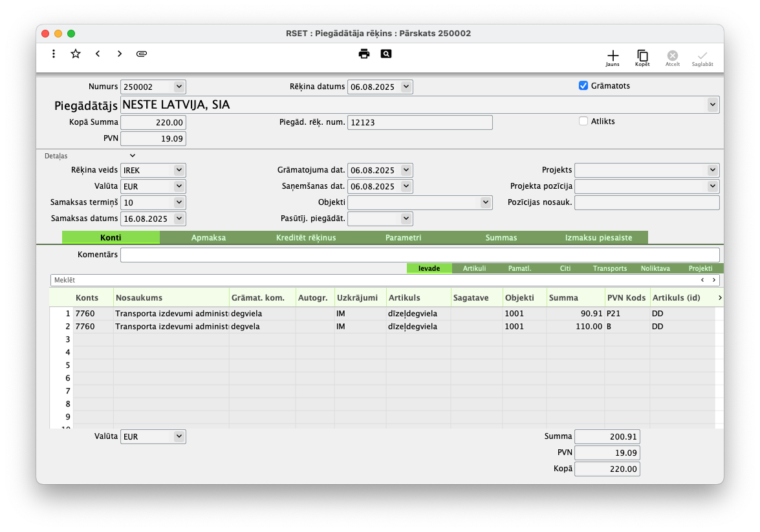Go to next record arrow

pyautogui.click(x=120, y=54)
